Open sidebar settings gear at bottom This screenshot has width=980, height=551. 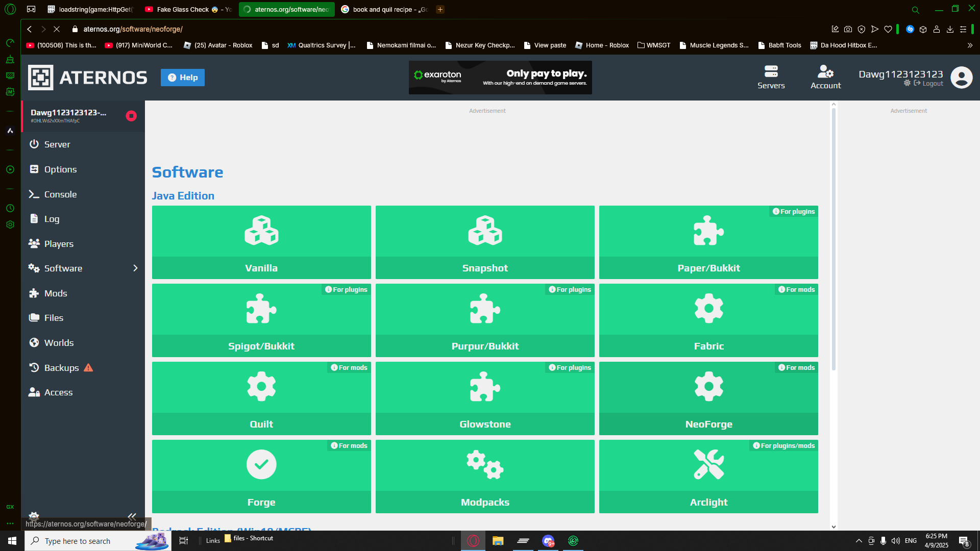34,516
